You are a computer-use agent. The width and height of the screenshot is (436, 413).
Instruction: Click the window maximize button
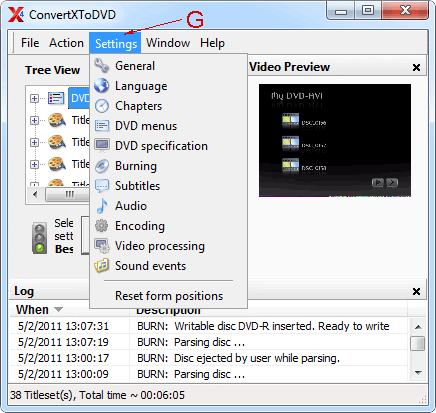[x=368, y=11]
